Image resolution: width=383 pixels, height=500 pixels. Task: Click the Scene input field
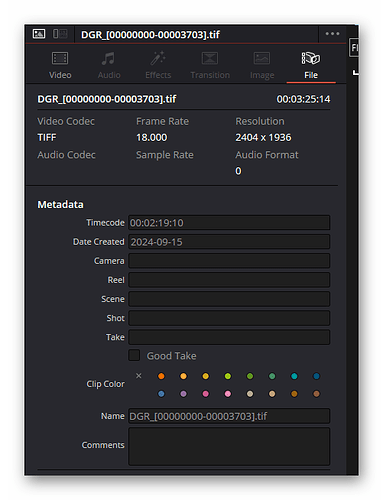[x=229, y=299]
